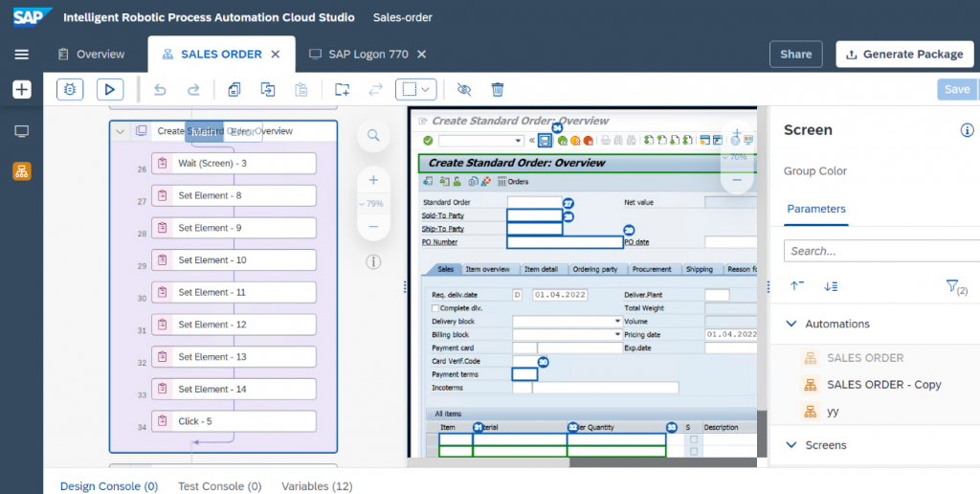980x494 pixels.
Task: Select the Set Element - 14 step
Action: click(234, 389)
